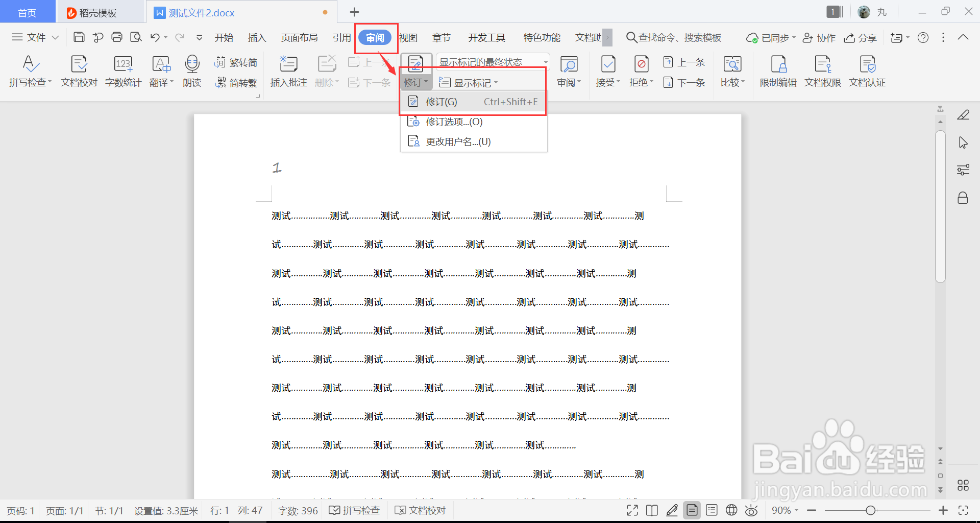Click 文档校对 in the status bar
Image resolution: width=980 pixels, height=523 pixels.
coord(421,510)
